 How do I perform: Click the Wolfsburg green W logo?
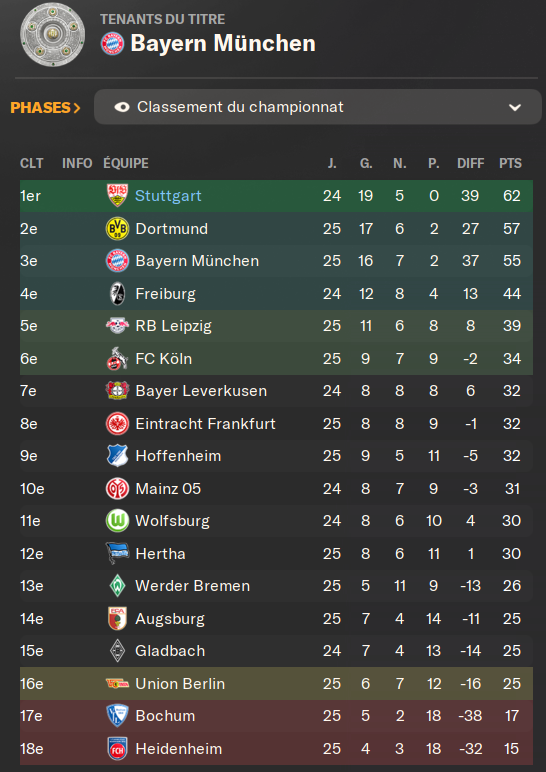click(117, 521)
